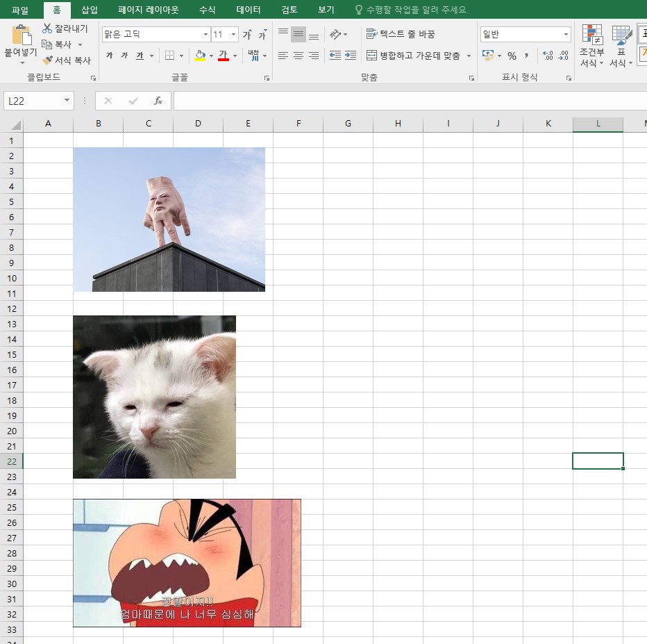Click the Wrap Text (텍스트 줄 바꿈) button

[x=401, y=34]
